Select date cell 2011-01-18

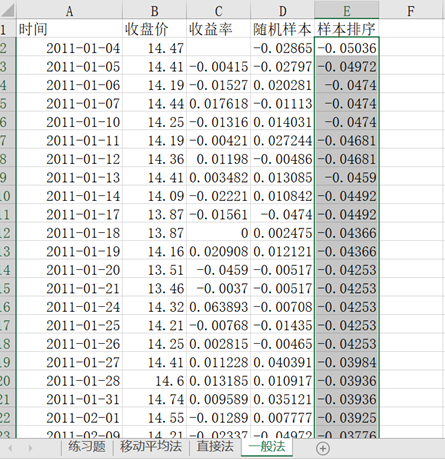(x=69, y=232)
